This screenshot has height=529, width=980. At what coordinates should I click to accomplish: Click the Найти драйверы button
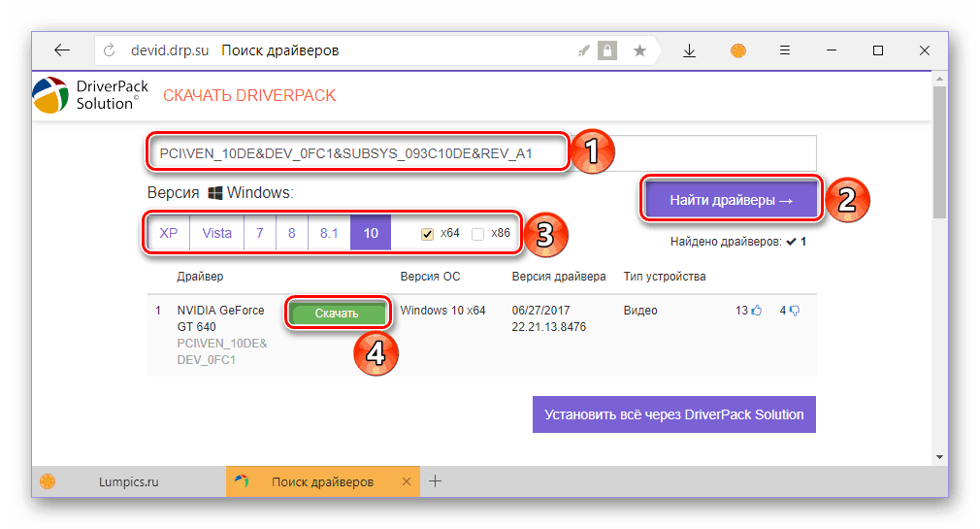click(x=732, y=200)
